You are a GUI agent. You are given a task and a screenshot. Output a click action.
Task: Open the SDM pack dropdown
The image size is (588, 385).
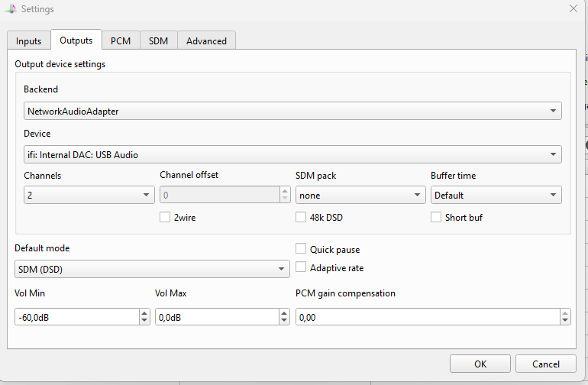(360, 195)
